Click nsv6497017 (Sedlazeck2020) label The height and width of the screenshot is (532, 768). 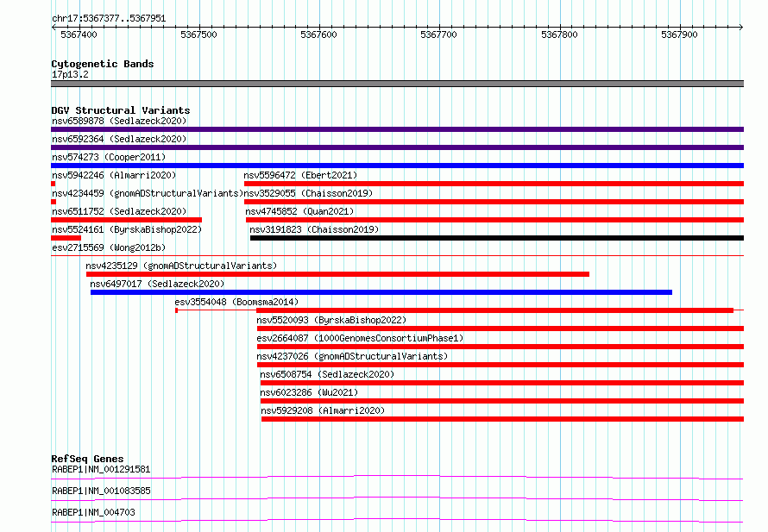[157, 284]
